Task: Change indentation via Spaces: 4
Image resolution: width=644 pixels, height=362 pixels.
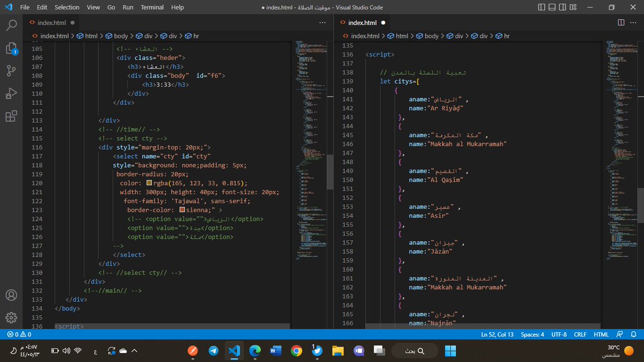Action: coord(532,335)
